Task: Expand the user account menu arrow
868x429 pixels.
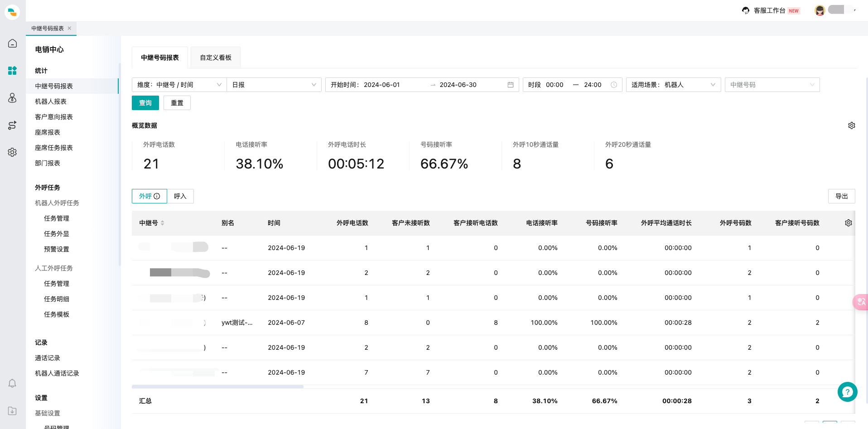Action: (x=855, y=10)
